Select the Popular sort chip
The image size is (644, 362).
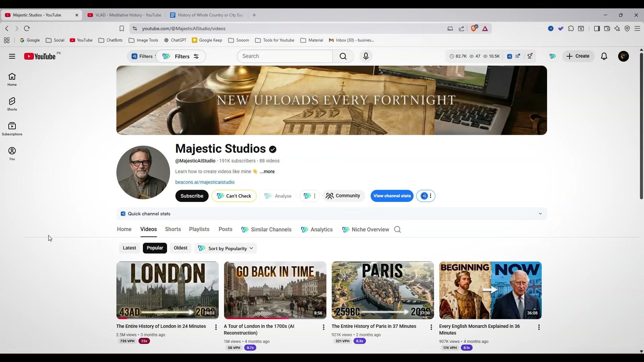(x=155, y=248)
